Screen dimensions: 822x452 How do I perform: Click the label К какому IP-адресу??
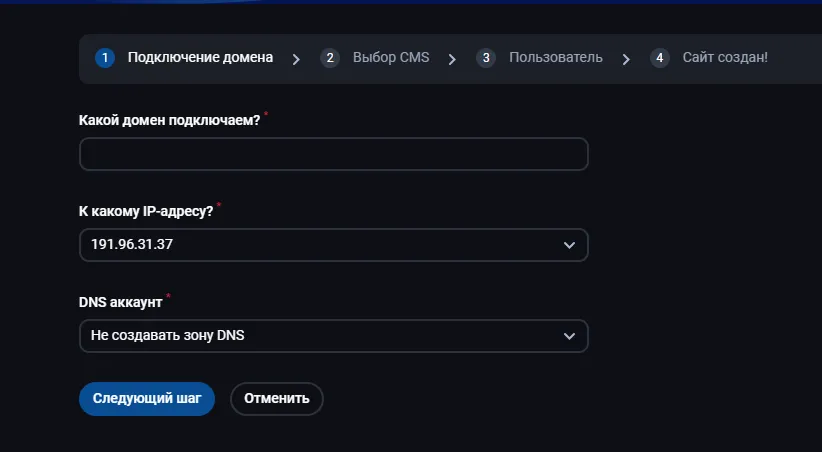(146, 211)
